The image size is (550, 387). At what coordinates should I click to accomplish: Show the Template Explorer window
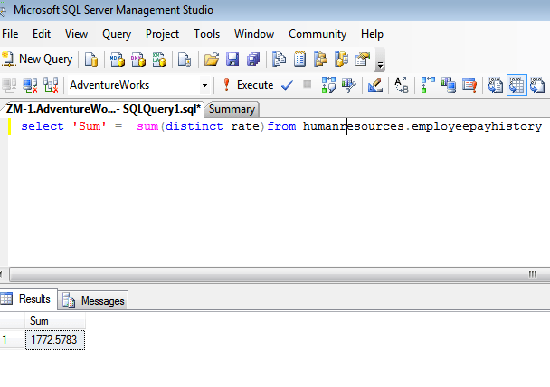tap(341, 59)
